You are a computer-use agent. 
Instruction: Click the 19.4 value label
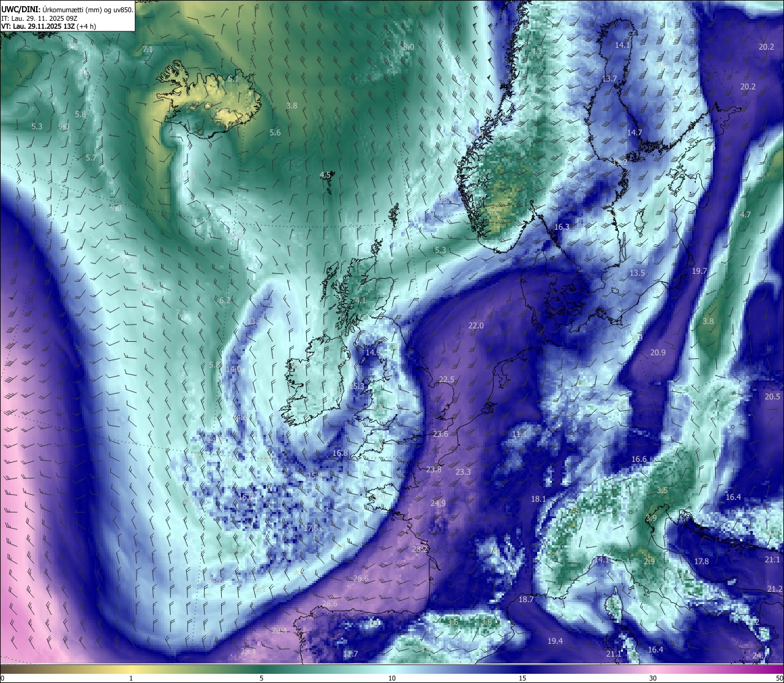[x=555, y=641]
